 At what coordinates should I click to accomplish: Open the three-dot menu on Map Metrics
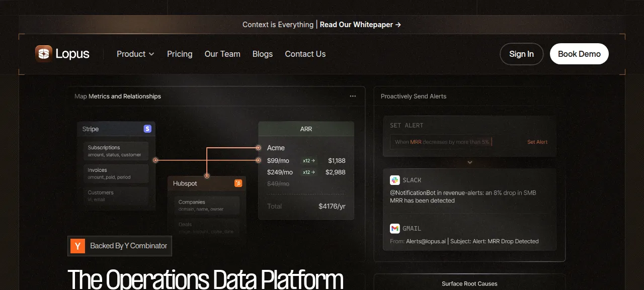[353, 96]
